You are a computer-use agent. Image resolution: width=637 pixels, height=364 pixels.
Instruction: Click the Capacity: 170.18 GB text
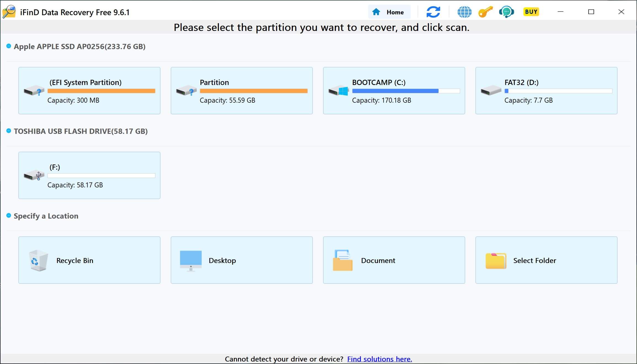click(382, 100)
